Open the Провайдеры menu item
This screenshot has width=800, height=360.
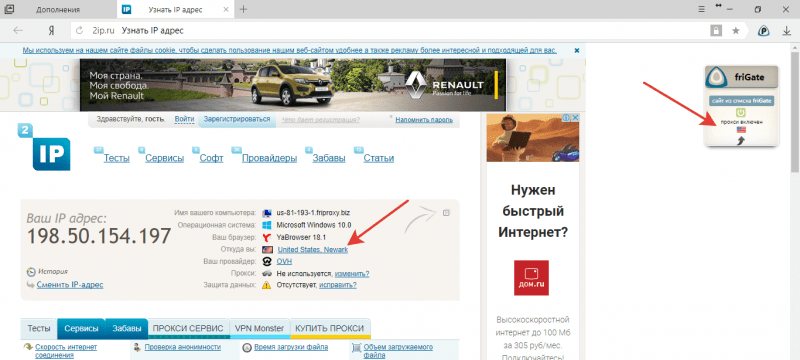pyautogui.click(x=269, y=158)
